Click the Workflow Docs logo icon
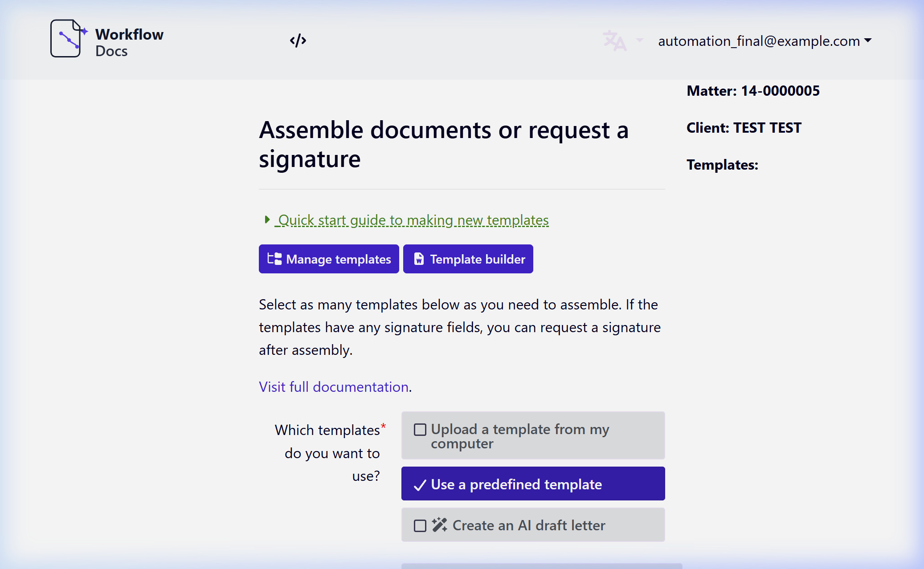Viewport: 924px width, 569px height. (68, 38)
